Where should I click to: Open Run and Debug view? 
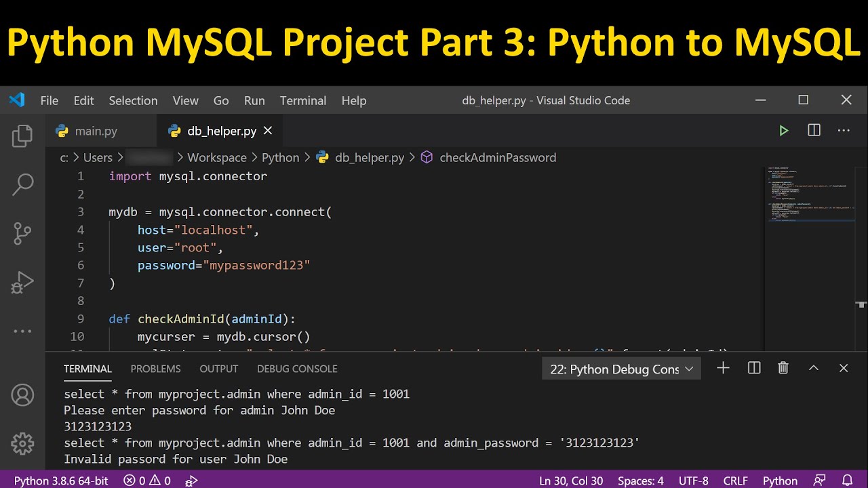[x=22, y=282]
